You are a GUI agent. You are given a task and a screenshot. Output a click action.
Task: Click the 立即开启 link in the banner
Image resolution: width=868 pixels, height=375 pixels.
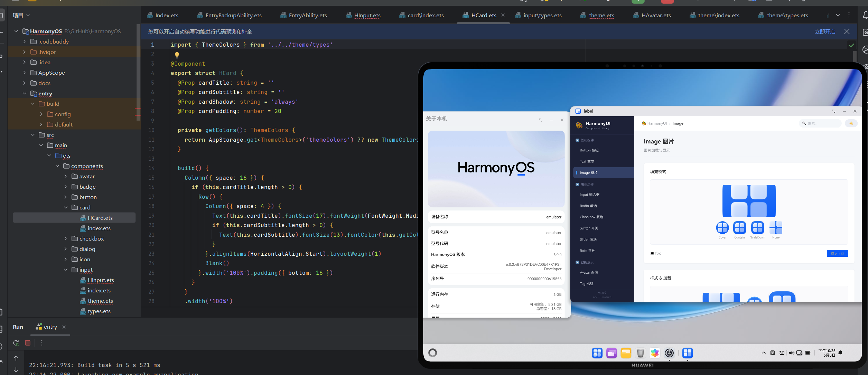point(825,32)
